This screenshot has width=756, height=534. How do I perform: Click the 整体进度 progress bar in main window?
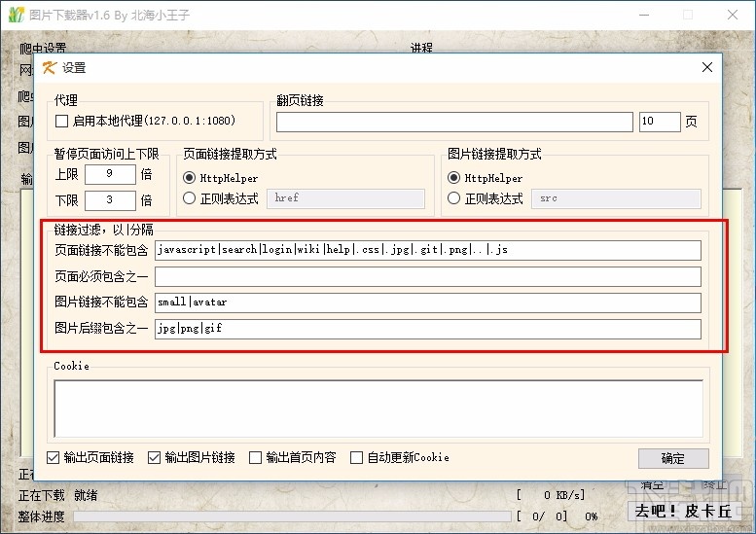[x=292, y=516]
